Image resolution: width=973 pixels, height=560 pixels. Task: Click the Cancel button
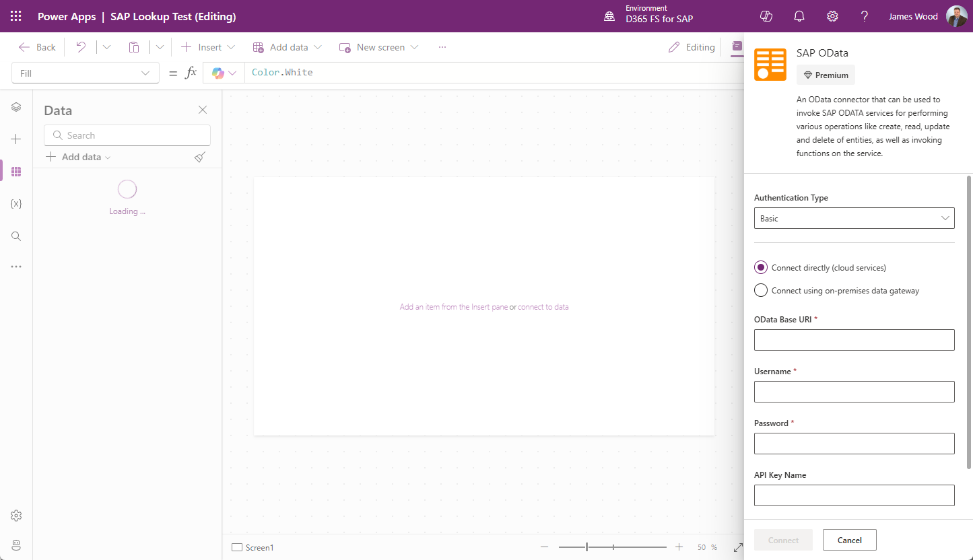850,540
